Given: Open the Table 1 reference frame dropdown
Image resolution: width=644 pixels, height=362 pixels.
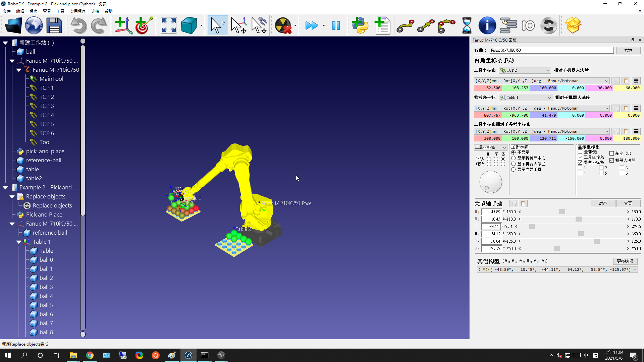Looking at the screenshot, I should click(526, 98).
